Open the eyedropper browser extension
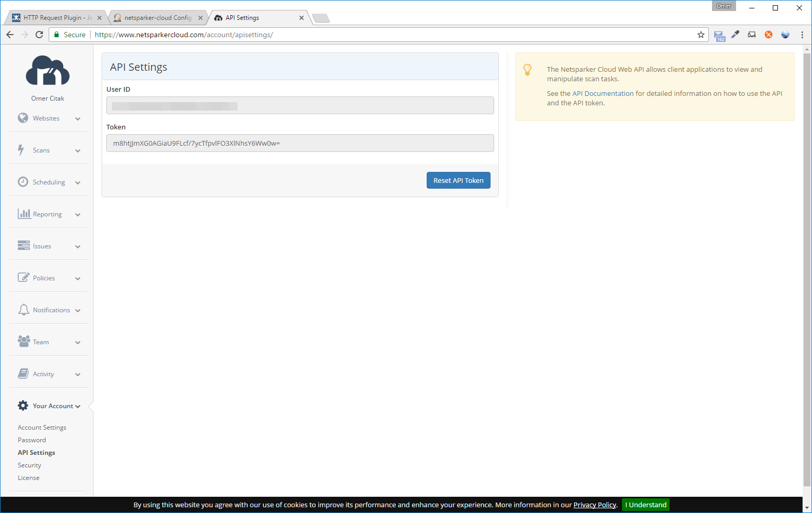Image resolution: width=812 pixels, height=513 pixels. (x=735, y=35)
